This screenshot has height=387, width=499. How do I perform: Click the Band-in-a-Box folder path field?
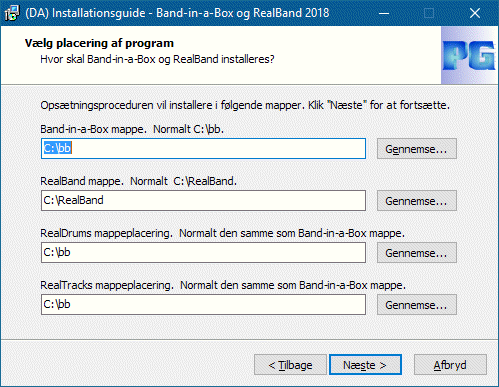[x=203, y=149]
